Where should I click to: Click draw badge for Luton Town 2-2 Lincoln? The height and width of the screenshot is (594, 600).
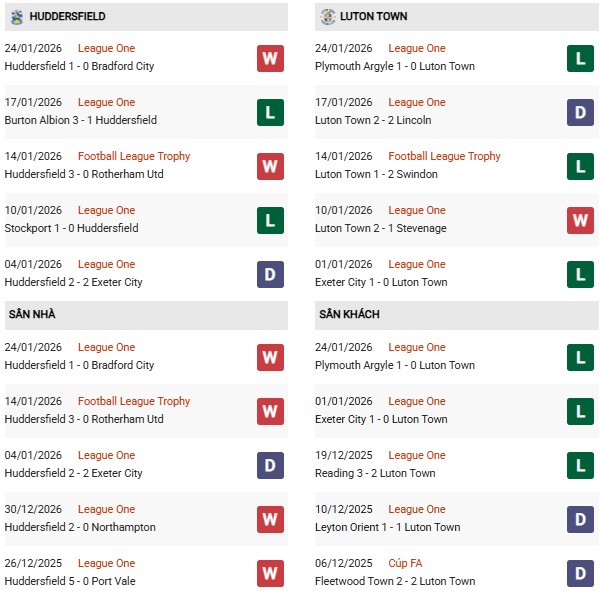[581, 112]
